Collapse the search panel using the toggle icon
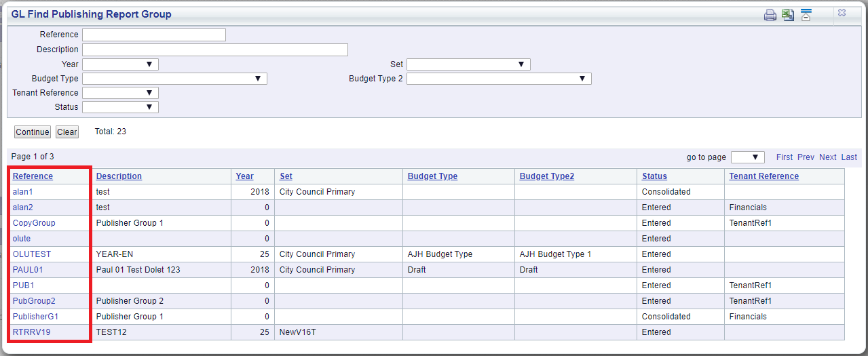The image size is (868, 356). click(x=806, y=15)
